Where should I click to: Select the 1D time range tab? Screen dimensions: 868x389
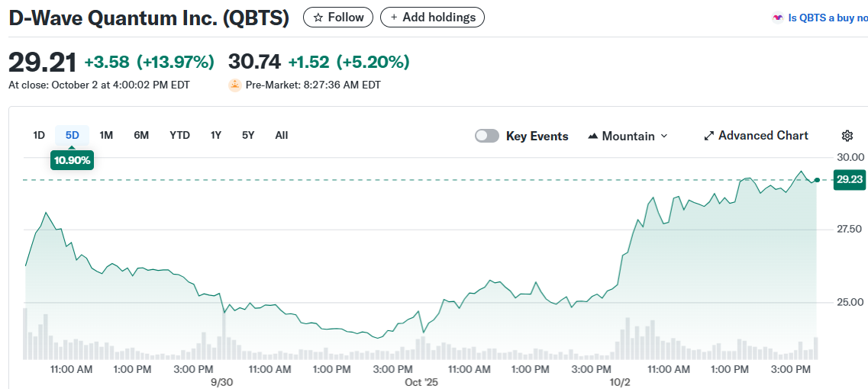pyautogui.click(x=39, y=136)
